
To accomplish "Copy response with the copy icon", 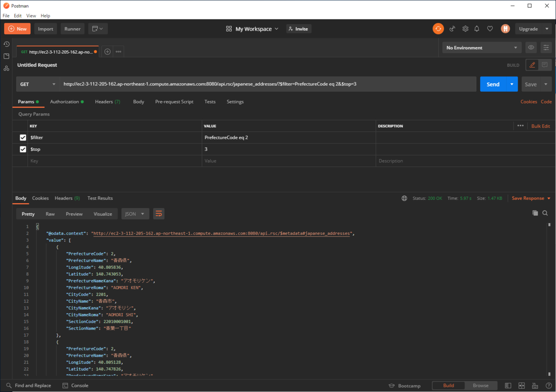I will click(535, 213).
